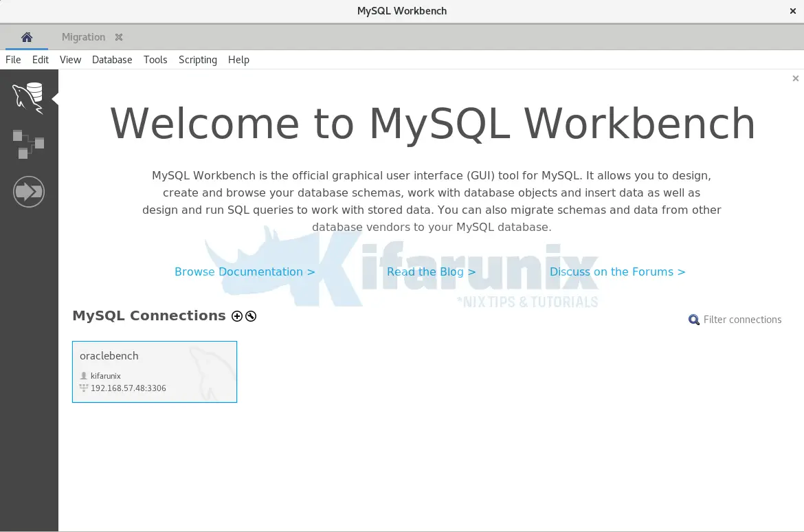Screen dimensions: 804x532
Task: Select the data modeling icon in the sidebar
Action: 29,143
